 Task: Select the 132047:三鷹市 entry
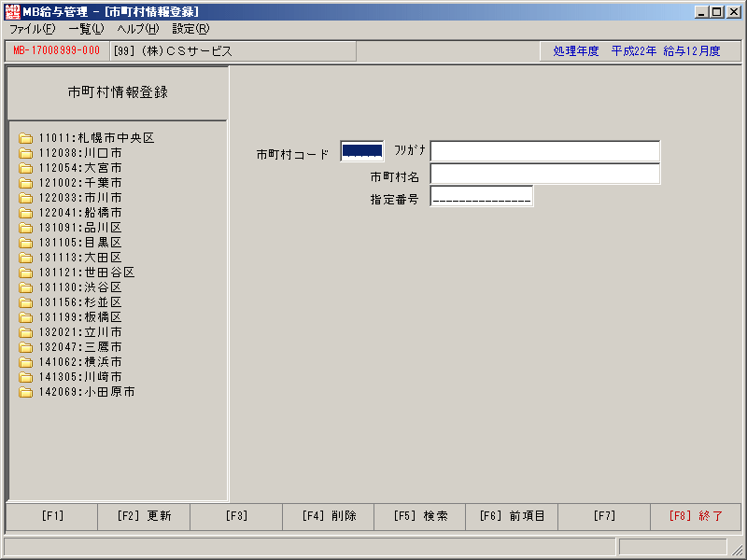pyautogui.click(x=80, y=347)
